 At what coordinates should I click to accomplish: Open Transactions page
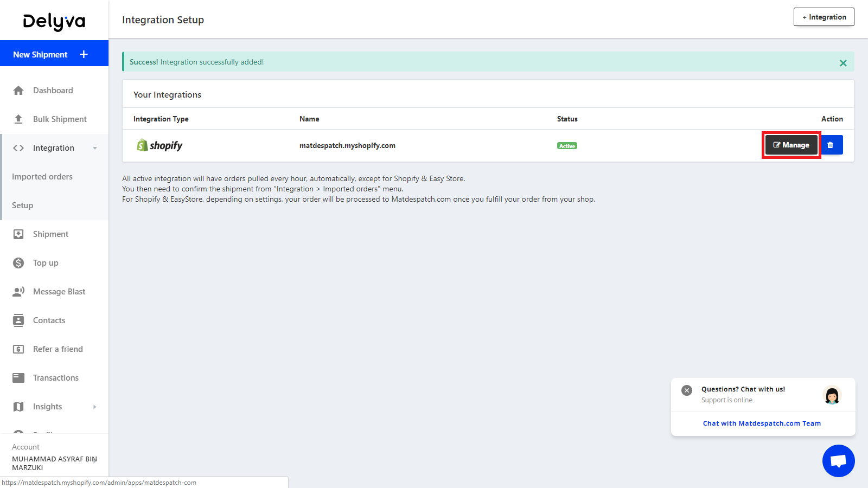(56, 378)
